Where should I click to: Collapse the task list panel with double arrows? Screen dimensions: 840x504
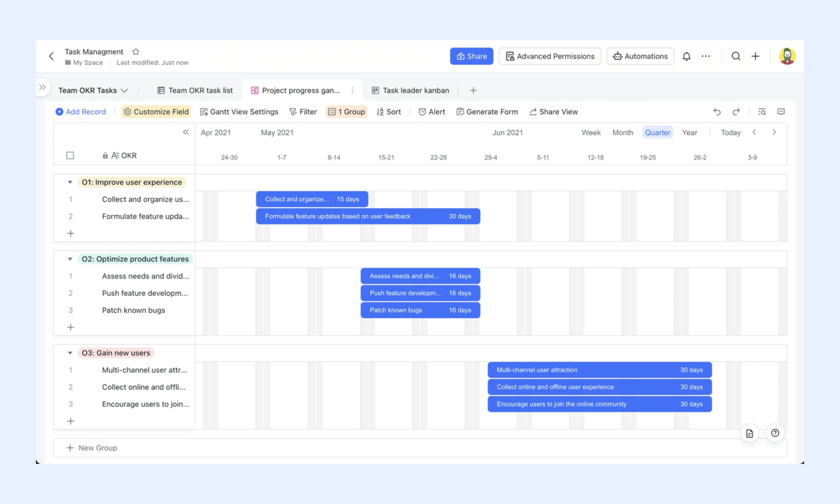click(186, 132)
